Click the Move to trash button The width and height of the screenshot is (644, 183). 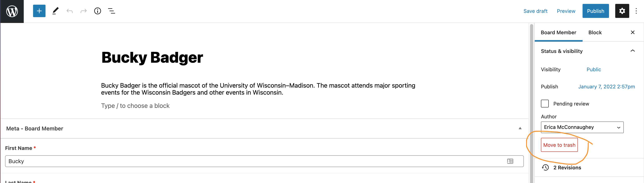click(x=559, y=145)
